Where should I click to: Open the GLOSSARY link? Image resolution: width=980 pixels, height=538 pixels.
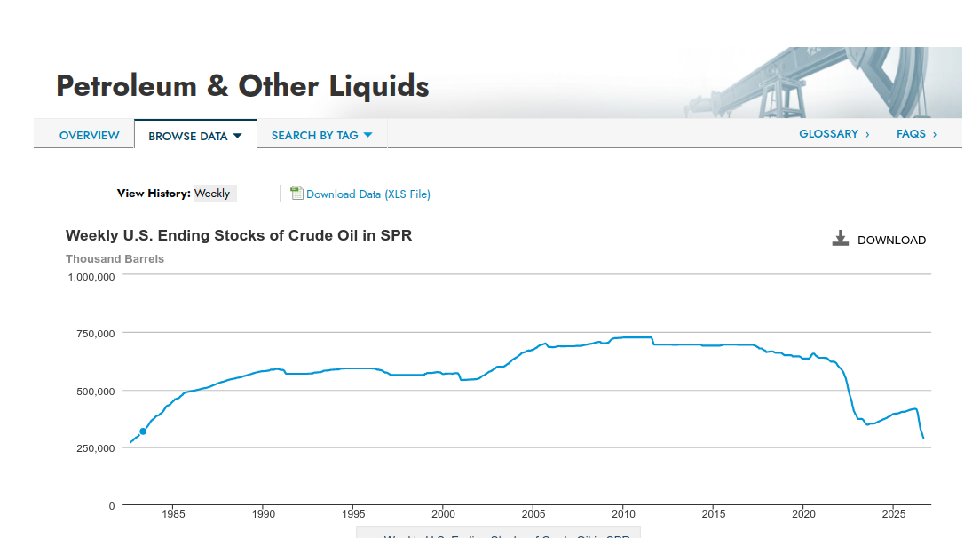[829, 134]
